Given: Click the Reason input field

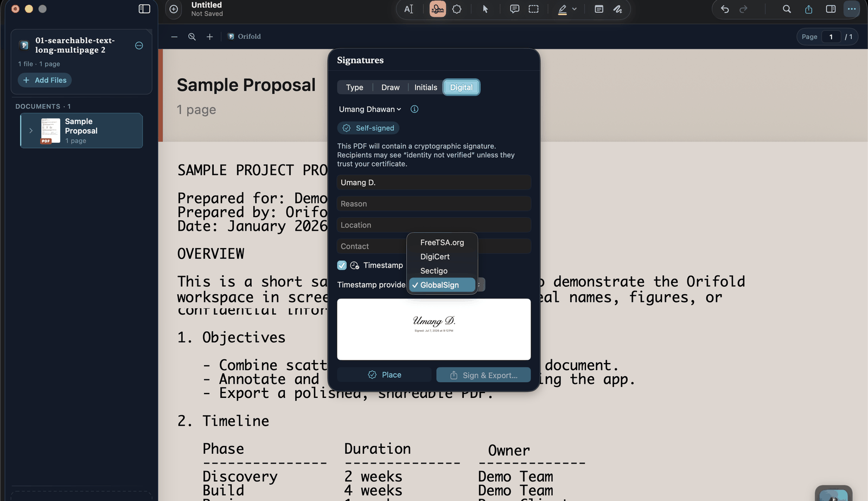Looking at the screenshot, I should click(x=434, y=204).
